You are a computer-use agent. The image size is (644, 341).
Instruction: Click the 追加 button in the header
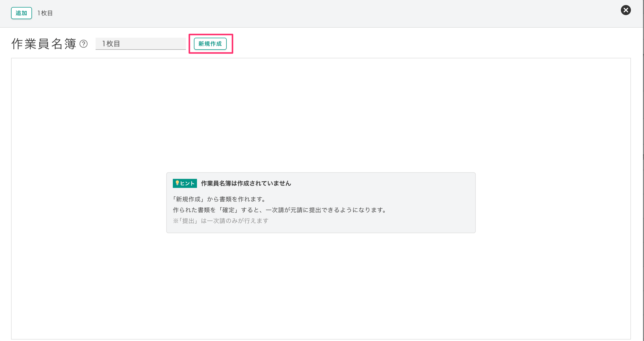tap(21, 13)
